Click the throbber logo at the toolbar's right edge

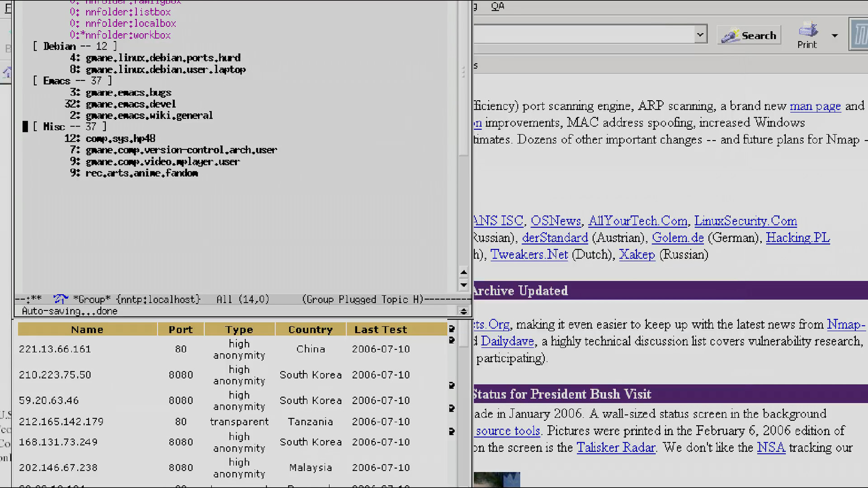[859, 35]
